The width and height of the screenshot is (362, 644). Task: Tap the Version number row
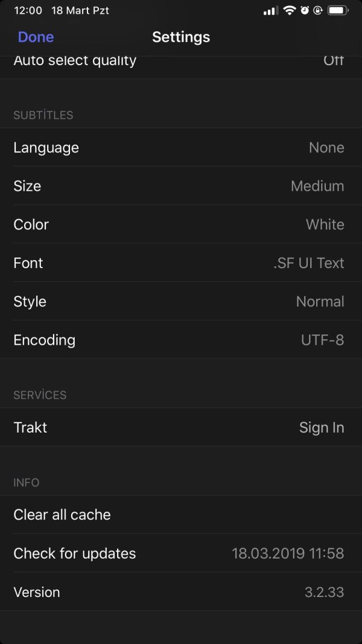181,592
